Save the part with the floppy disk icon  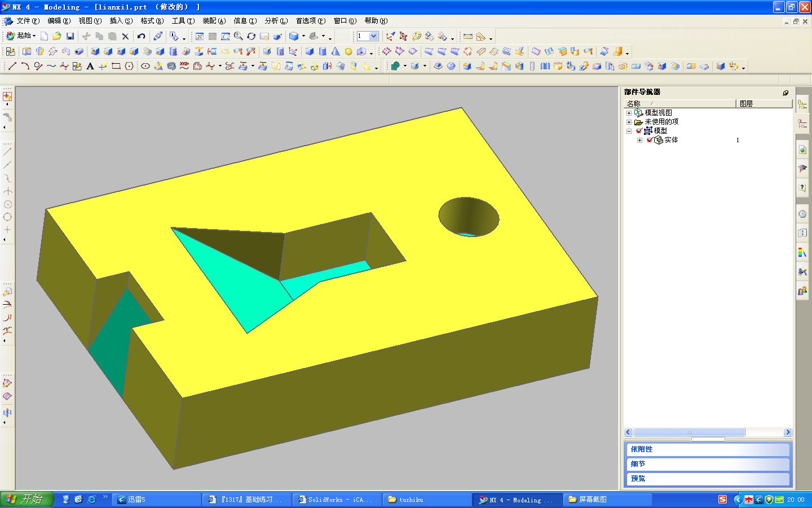[x=70, y=36]
